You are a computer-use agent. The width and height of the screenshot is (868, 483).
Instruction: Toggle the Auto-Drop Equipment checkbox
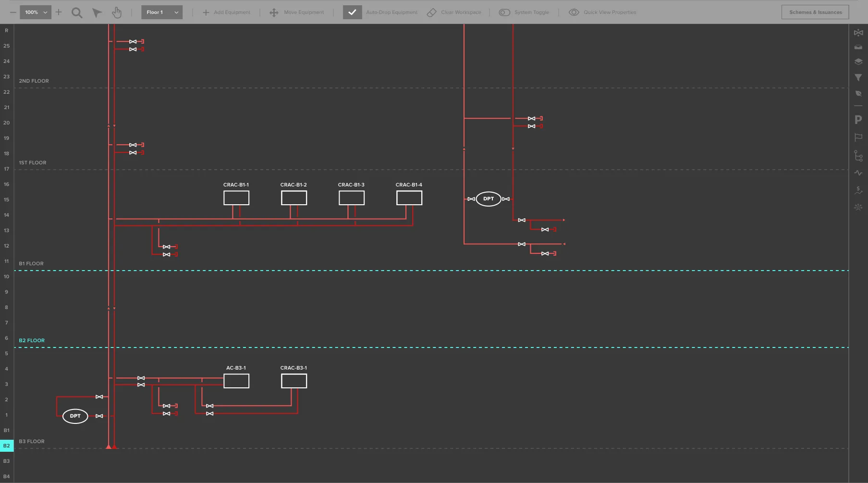point(352,12)
